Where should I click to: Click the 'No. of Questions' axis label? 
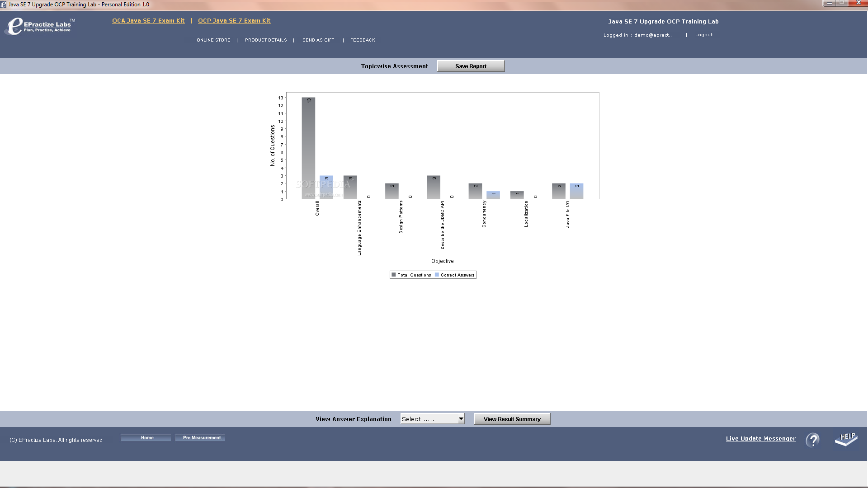[x=273, y=145]
